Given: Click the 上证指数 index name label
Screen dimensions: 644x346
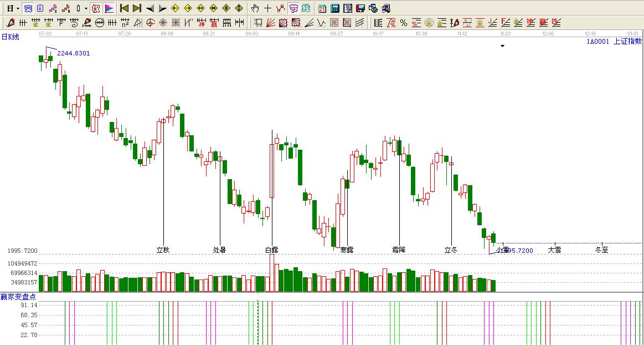Looking at the screenshot, I should [627, 42].
